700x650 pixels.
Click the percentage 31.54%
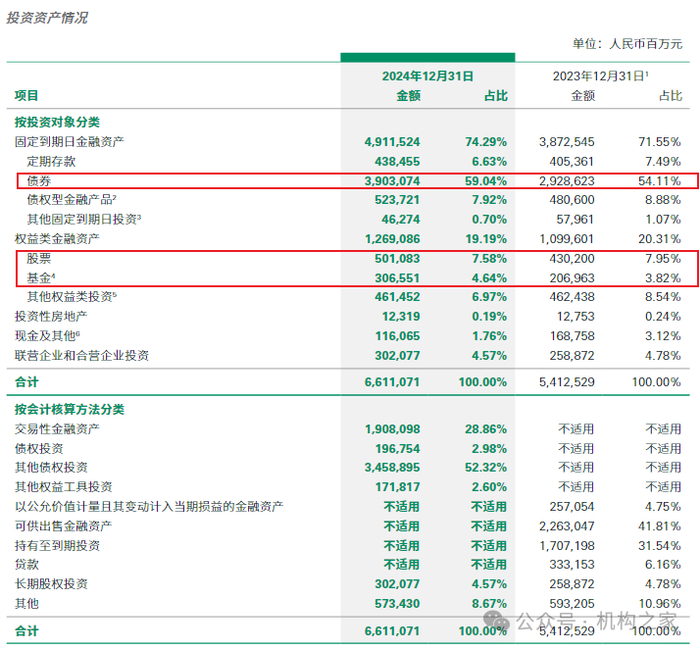(659, 546)
